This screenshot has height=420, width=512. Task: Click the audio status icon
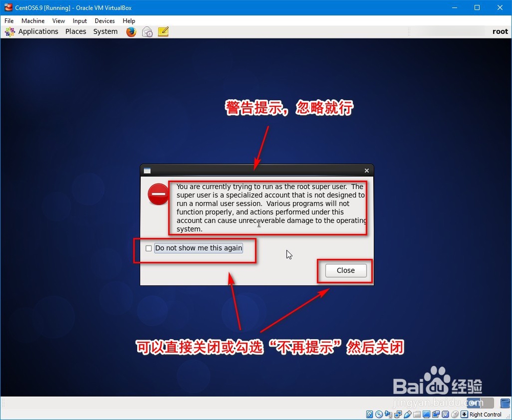pyautogui.click(x=389, y=414)
